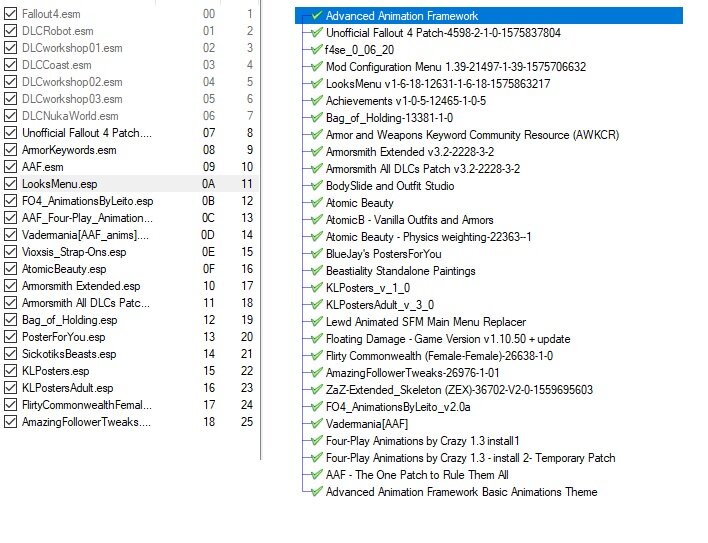Click the green check beside Four-Play Animations 1.3 install1
Viewport: 708px width, 543px height.
(317, 441)
